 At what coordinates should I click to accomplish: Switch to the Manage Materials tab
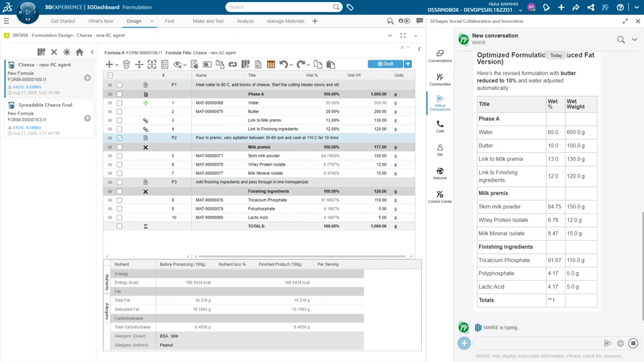(286, 21)
